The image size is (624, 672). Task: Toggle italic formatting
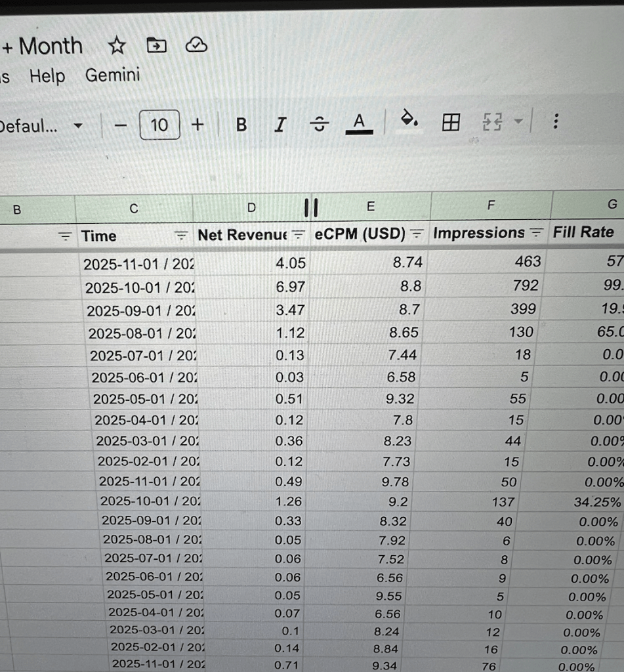click(x=281, y=124)
